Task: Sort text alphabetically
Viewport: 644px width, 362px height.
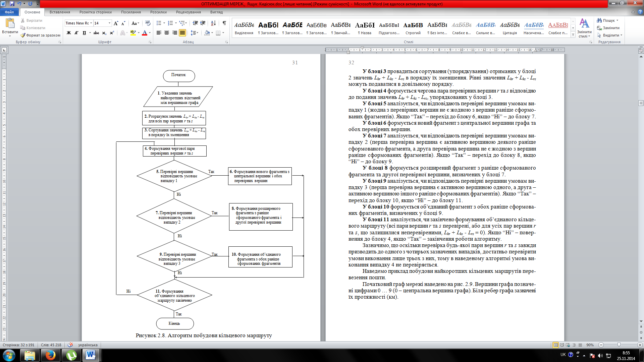Action: click(213, 23)
